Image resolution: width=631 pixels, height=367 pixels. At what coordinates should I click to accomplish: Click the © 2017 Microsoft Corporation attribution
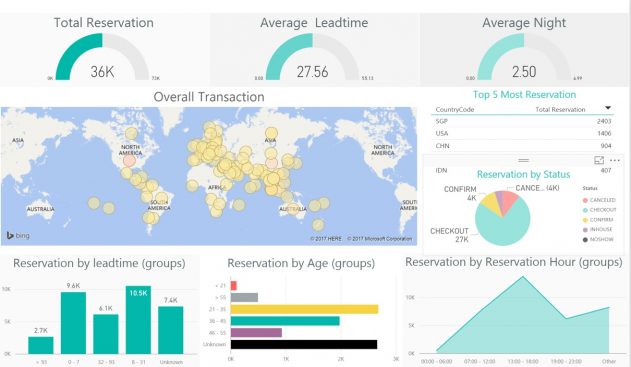(379, 239)
